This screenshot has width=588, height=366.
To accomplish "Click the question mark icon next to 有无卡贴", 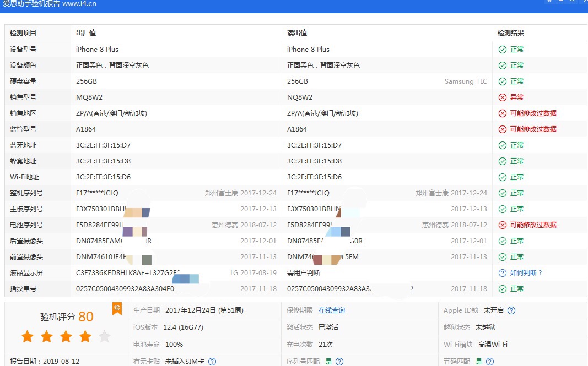I will pyautogui.click(x=213, y=360).
